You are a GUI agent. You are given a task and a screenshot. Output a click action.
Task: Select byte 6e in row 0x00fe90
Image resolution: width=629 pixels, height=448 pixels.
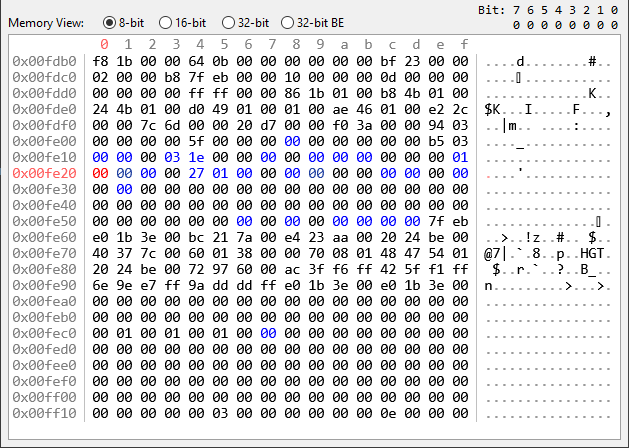[100, 285]
